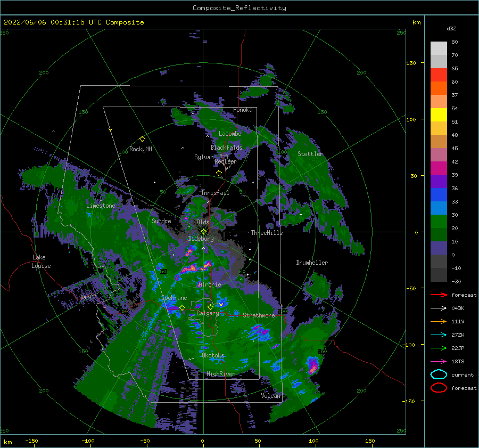Screen dimensions: 479x448
Task: Click white plus marker south of Stettler
Action: pyautogui.click(x=301, y=214)
